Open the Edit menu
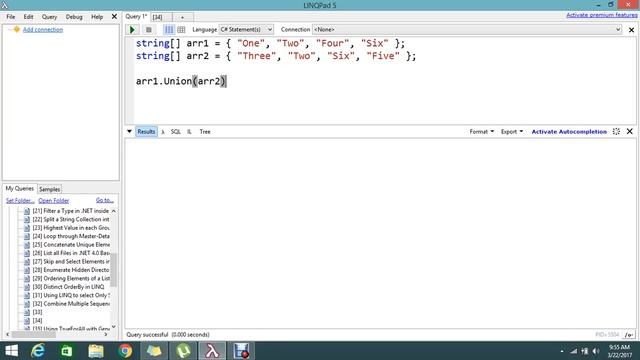 (28, 17)
